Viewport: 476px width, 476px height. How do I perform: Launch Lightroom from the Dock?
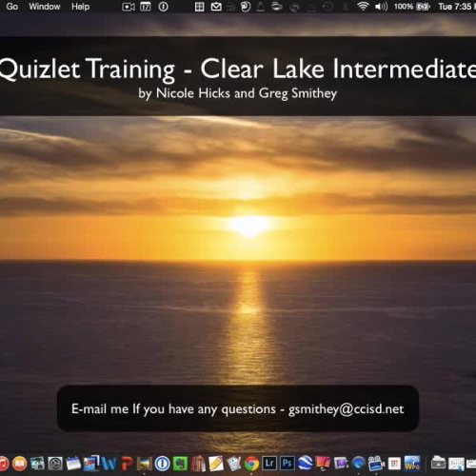[x=269, y=464]
